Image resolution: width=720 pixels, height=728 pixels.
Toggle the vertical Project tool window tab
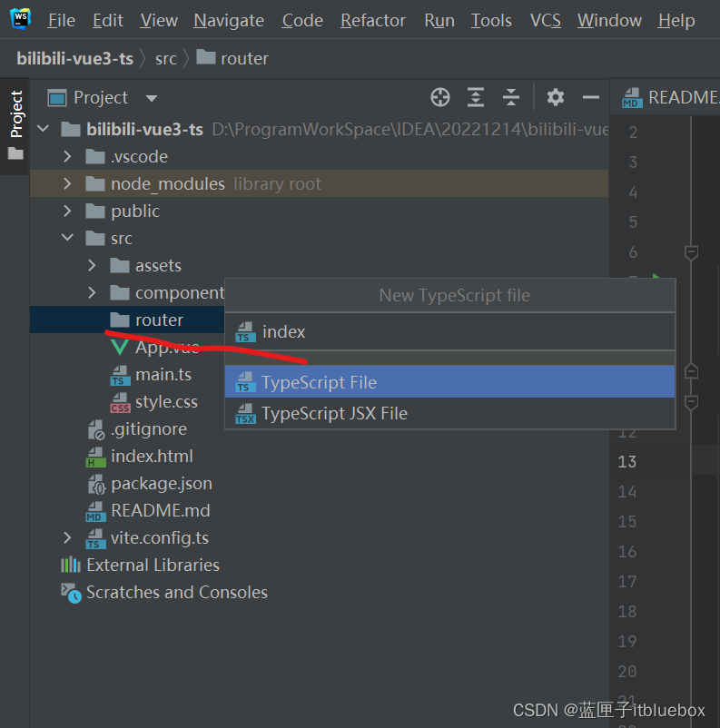[16, 113]
